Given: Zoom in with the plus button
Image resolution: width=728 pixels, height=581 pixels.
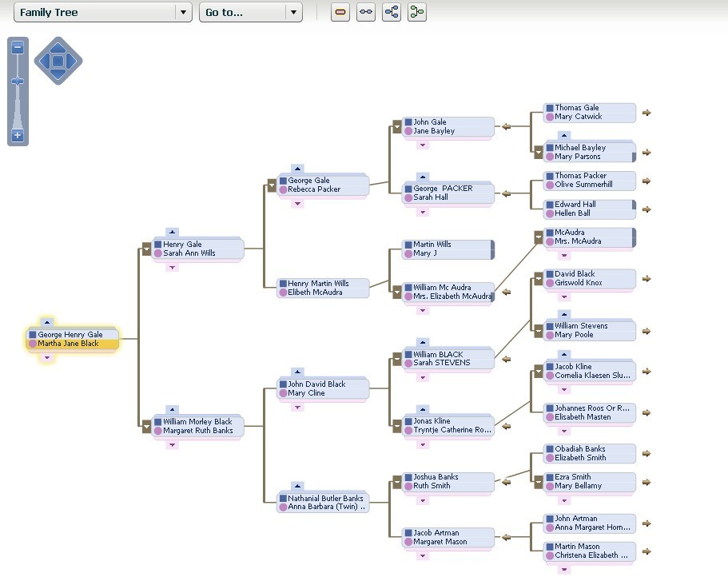Looking at the screenshot, I should click(x=18, y=136).
